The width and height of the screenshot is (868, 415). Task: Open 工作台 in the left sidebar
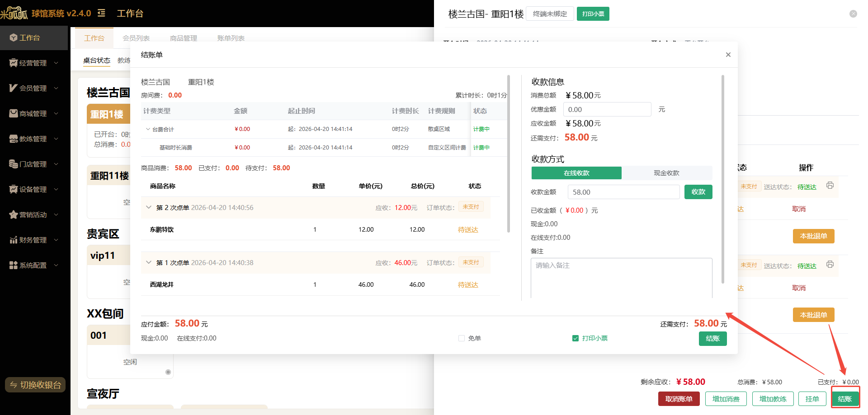click(x=34, y=38)
